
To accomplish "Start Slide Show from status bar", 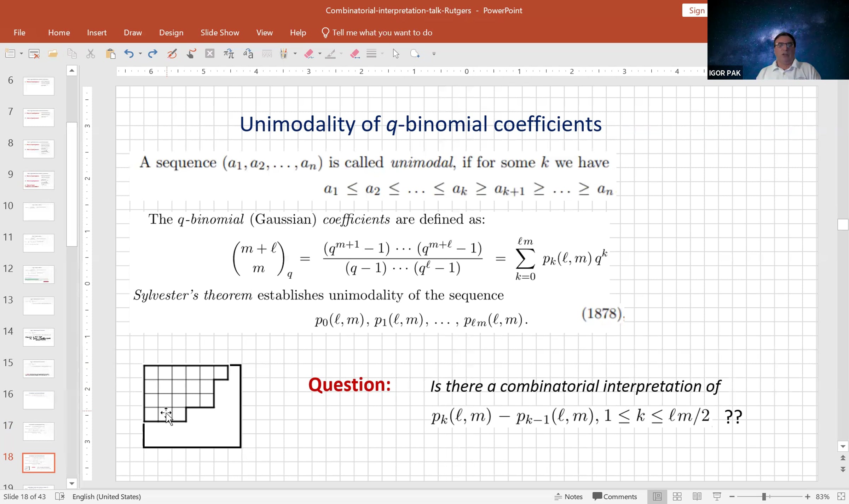I will coord(717,497).
